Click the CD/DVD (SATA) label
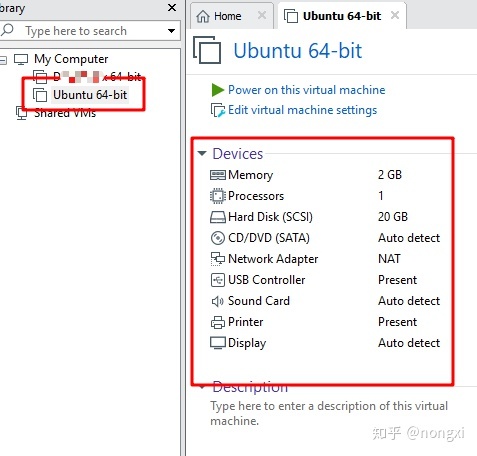The width and height of the screenshot is (477, 456). [269, 238]
